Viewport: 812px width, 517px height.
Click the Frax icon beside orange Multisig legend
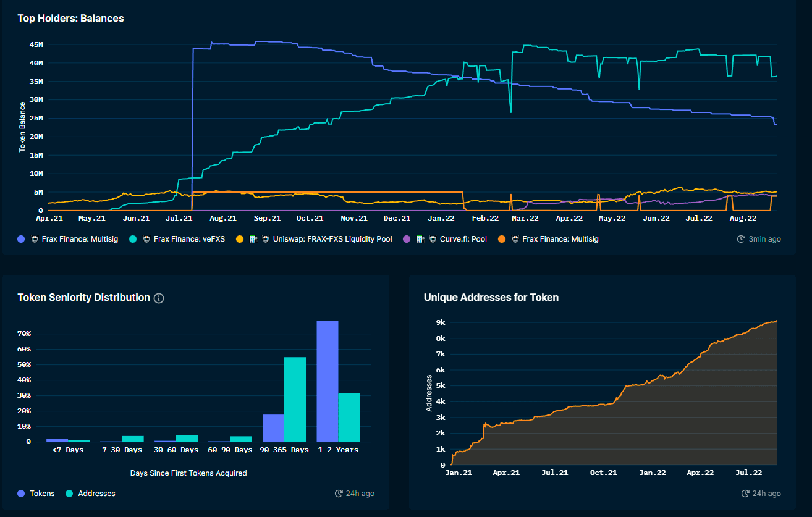pyautogui.click(x=515, y=239)
